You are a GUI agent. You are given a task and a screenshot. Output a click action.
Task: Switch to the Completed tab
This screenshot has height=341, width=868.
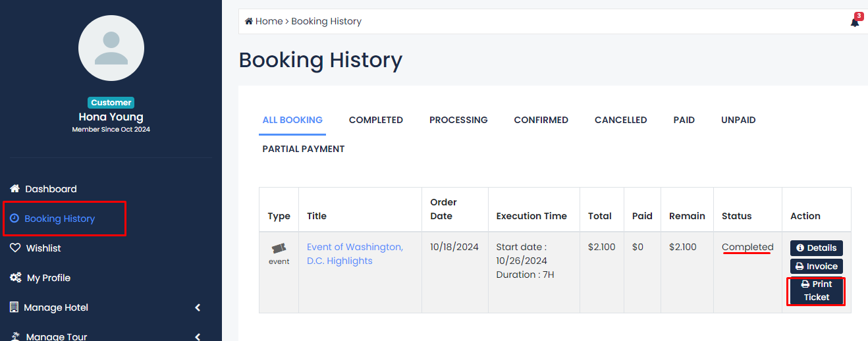pos(375,120)
